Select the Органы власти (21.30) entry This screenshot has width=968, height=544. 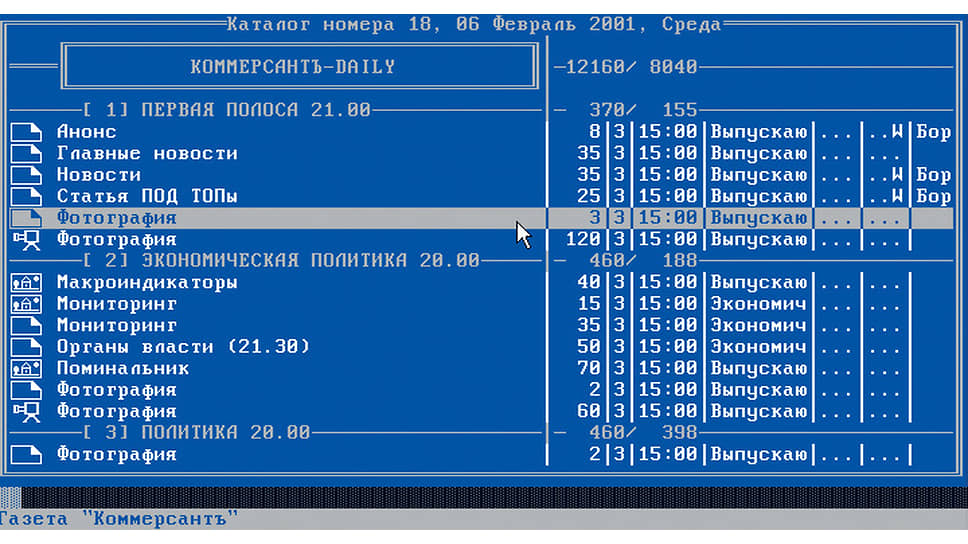pos(183,348)
